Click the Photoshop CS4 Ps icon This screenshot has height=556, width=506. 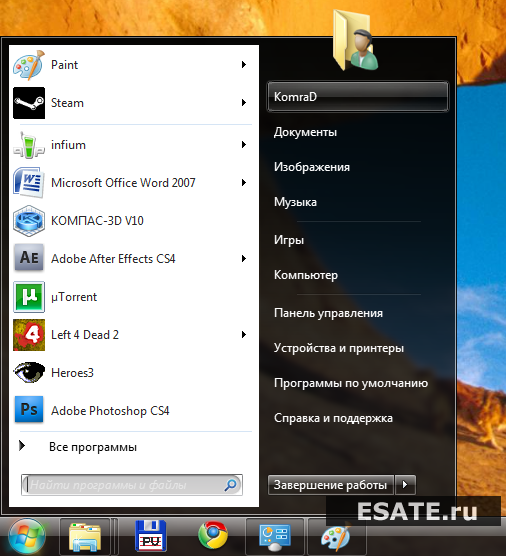coord(29,410)
